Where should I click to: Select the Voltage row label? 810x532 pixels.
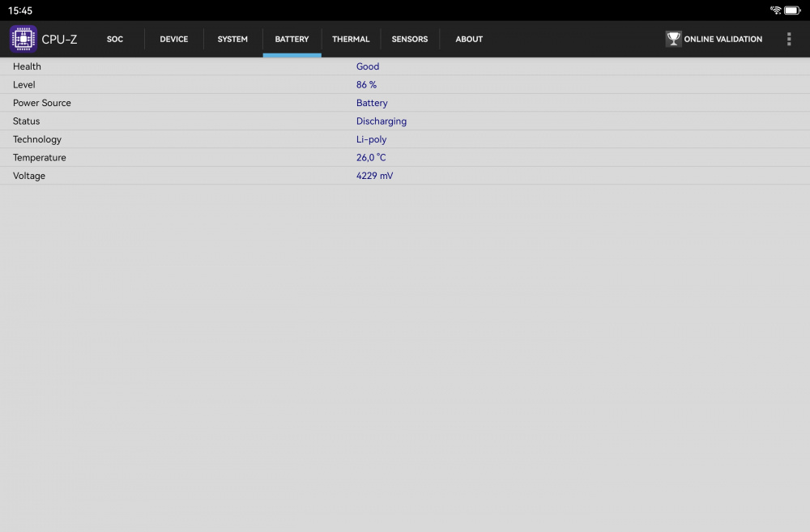29,177
